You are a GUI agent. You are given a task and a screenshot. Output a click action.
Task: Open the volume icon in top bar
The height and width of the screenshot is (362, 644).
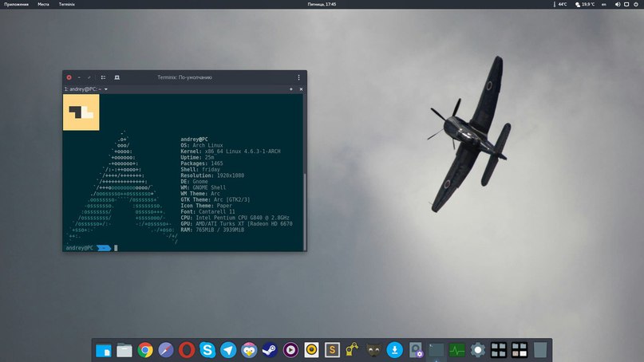coord(618,4)
